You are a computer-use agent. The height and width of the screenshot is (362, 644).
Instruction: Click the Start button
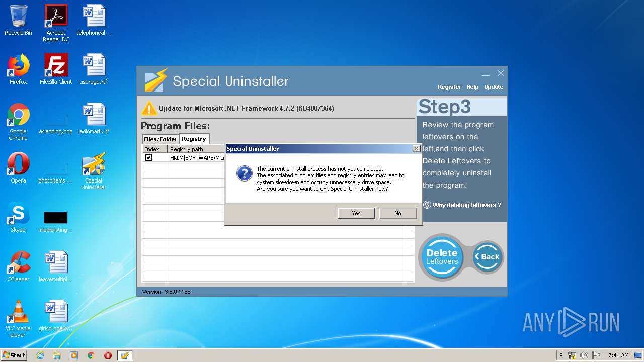point(14,355)
